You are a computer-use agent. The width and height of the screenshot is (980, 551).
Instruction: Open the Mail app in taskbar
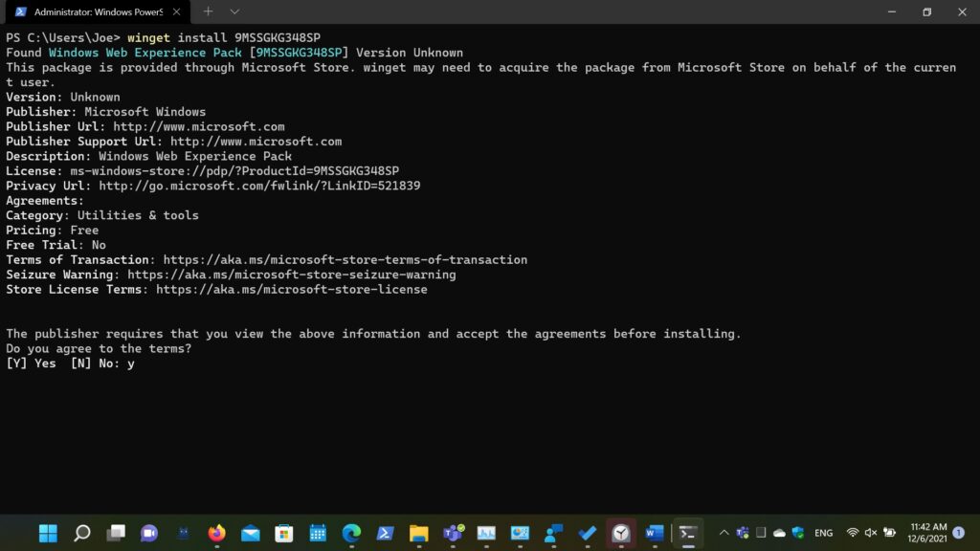tap(250, 533)
